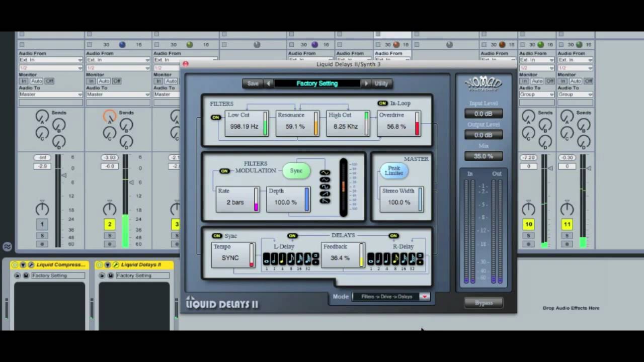Viewport: 644px width, 362px height.
Task: Enable the dotted modifier on L-Delay
Action: point(315,262)
